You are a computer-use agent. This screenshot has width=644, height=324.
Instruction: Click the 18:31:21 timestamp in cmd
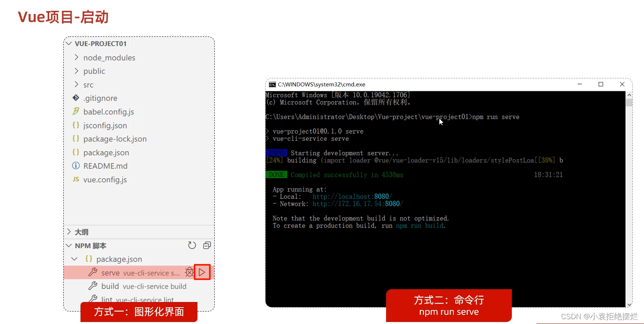548,175
